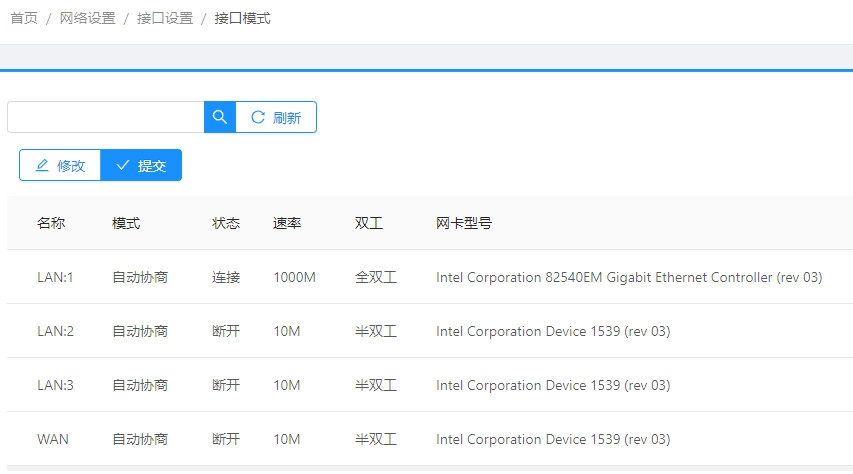Click the 双工 column header
The height and width of the screenshot is (474, 853).
pyautogui.click(x=368, y=223)
